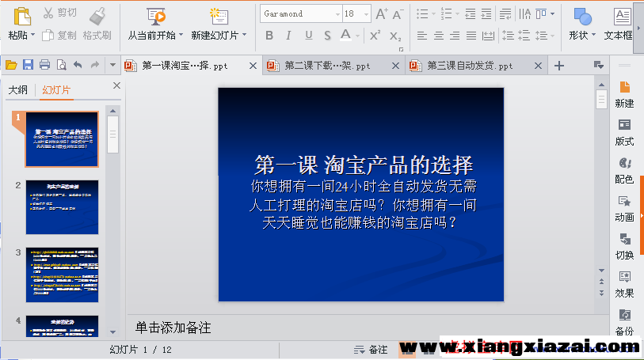Viewport: 644px width, 360px height.
Task: Click the Copy (复制) button
Action: (x=59, y=36)
